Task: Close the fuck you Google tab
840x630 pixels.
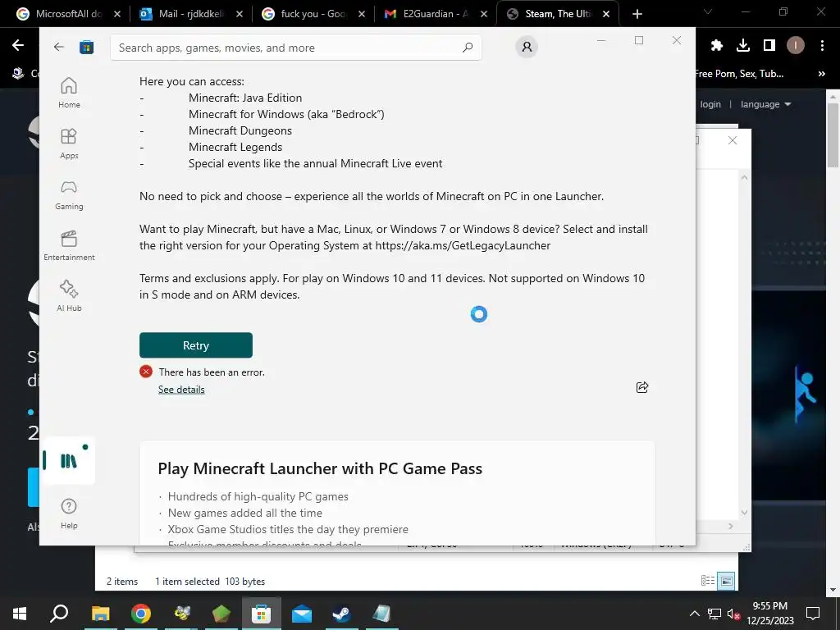Action: coord(362,14)
